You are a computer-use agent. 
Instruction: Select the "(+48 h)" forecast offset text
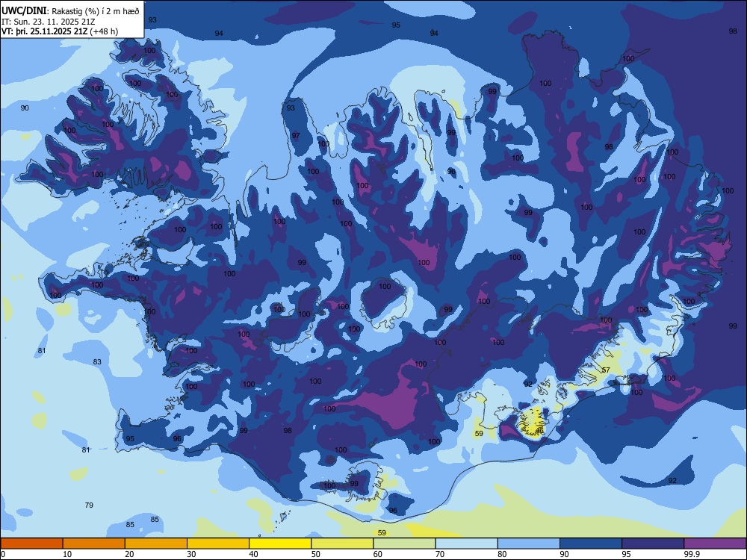tap(104, 31)
